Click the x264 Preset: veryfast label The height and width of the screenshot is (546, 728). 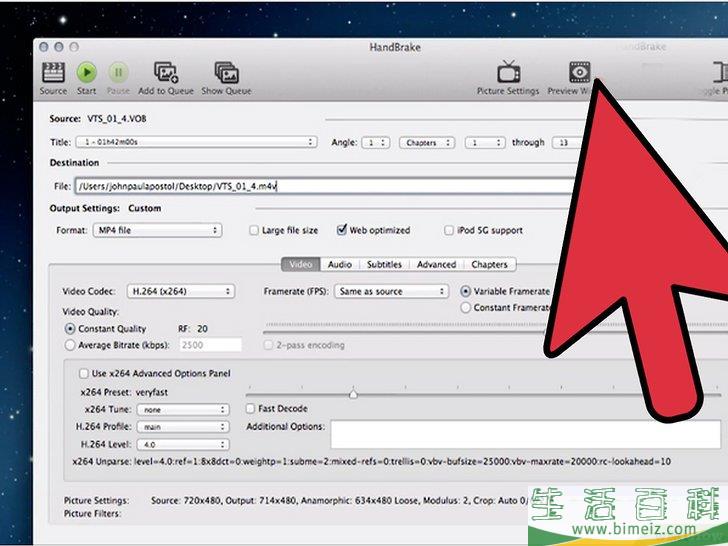[124, 392]
